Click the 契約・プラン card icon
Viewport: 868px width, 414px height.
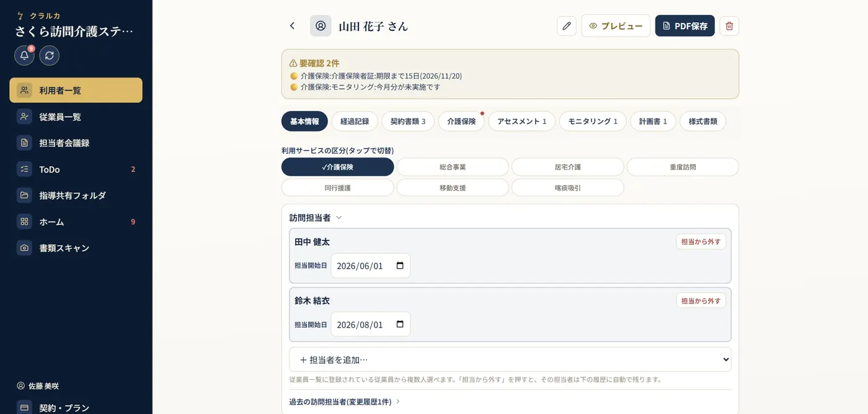pos(24,408)
